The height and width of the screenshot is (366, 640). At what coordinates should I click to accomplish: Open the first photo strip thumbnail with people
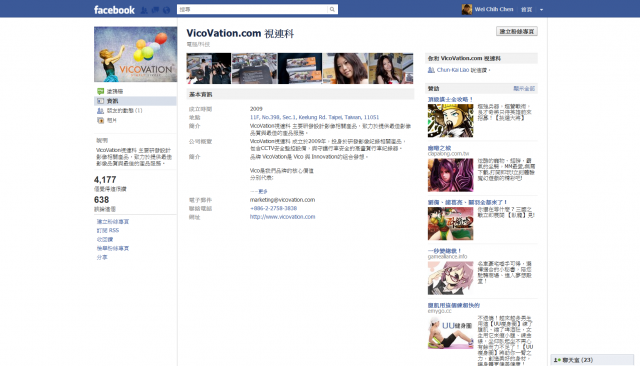pyautogui.click(x=209, y=69)
